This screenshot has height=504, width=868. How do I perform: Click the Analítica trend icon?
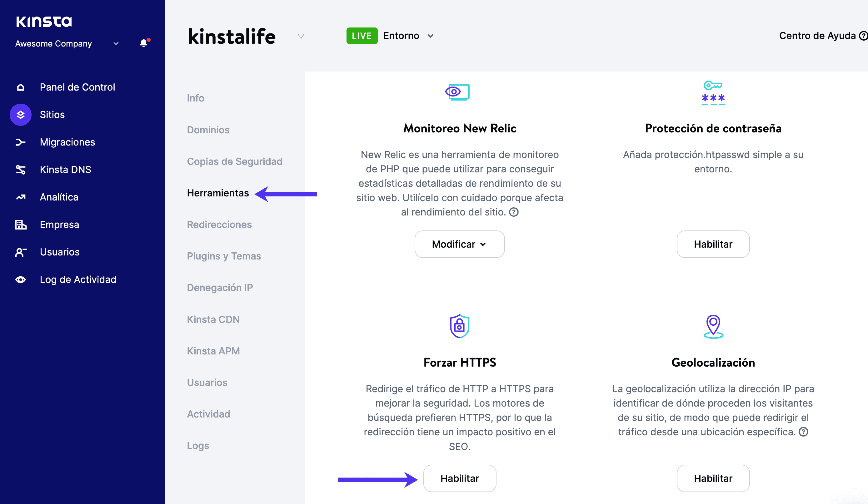pos(21,197)
